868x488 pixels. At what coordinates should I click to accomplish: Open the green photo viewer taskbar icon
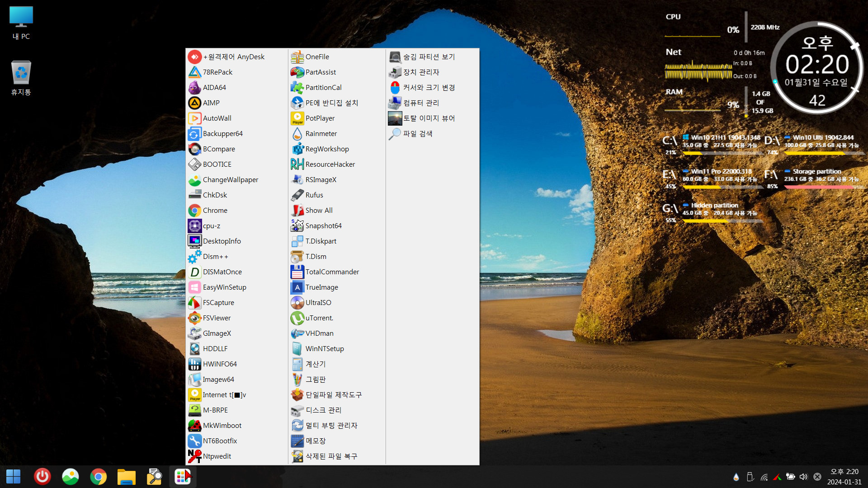tap(71, 476)
